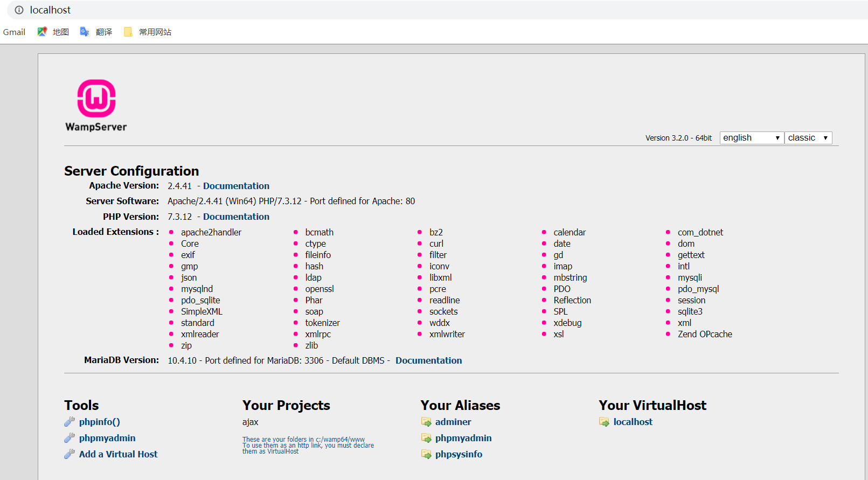Click the folder icon beside adminer alias
Image resolution: width=868 pixels, height=480 pixels.
[x=426, y=422]
